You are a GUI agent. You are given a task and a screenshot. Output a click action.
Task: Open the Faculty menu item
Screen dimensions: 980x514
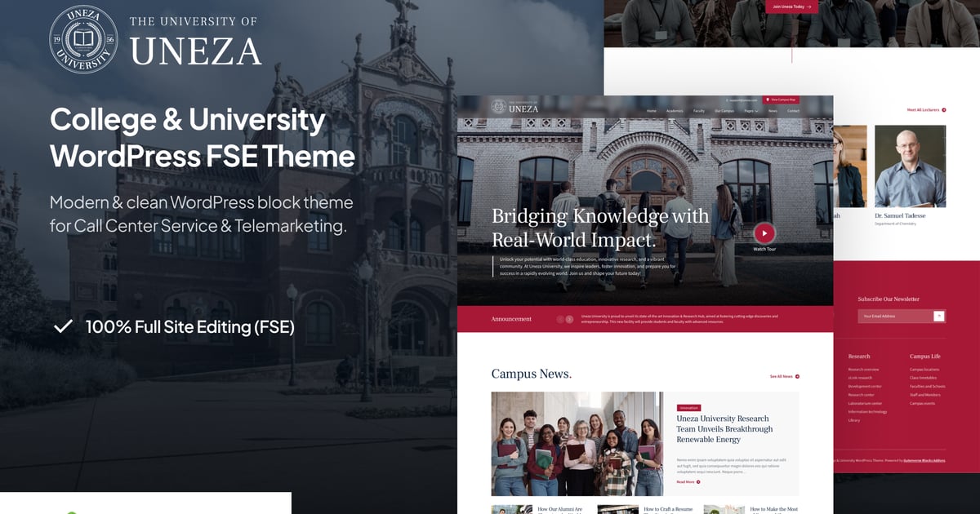click(x=699, y=110)
